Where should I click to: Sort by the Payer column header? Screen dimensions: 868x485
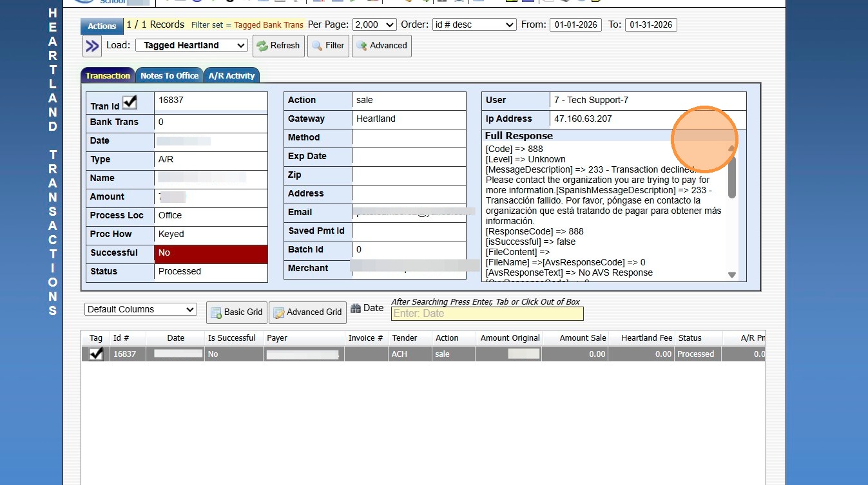[x=304, y=338]
